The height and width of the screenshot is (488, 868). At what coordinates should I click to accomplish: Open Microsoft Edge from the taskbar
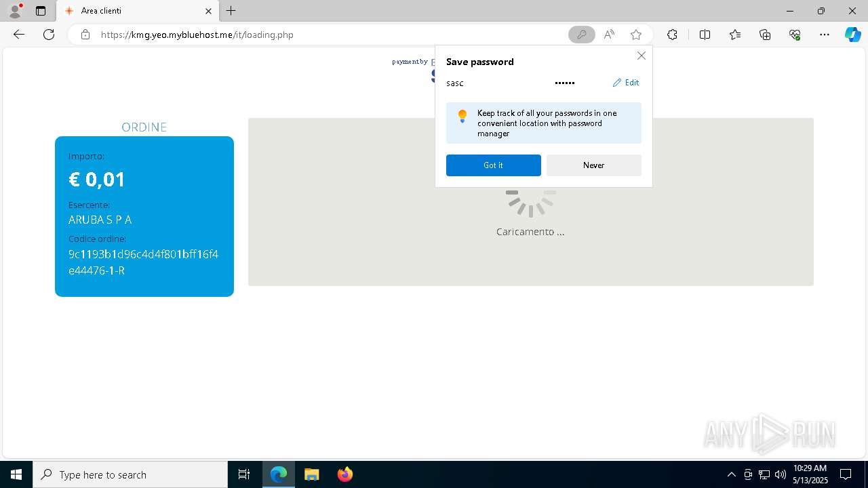(279, 474)
